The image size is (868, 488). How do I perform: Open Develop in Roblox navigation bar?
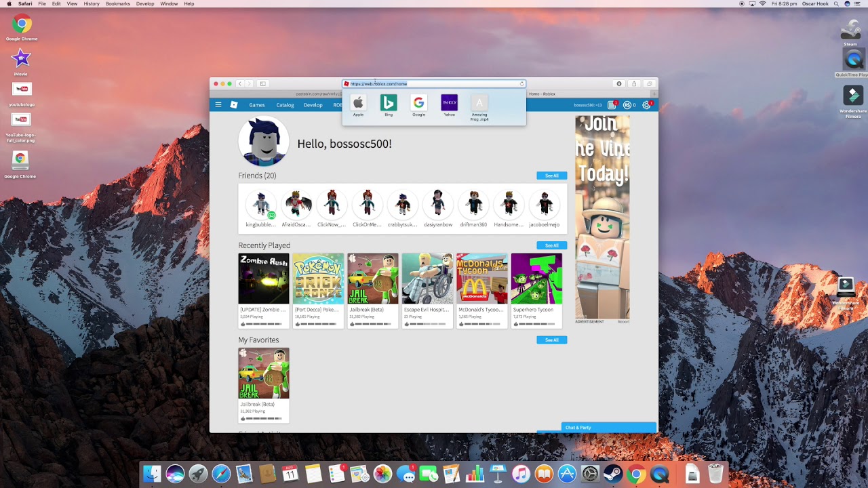click(x=313, y=105)
